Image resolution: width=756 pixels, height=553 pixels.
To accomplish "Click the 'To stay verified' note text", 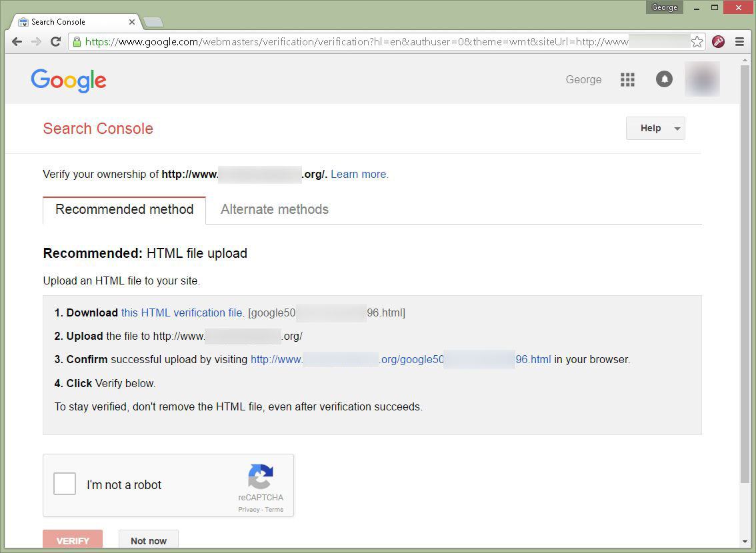I will coord(239,407).
